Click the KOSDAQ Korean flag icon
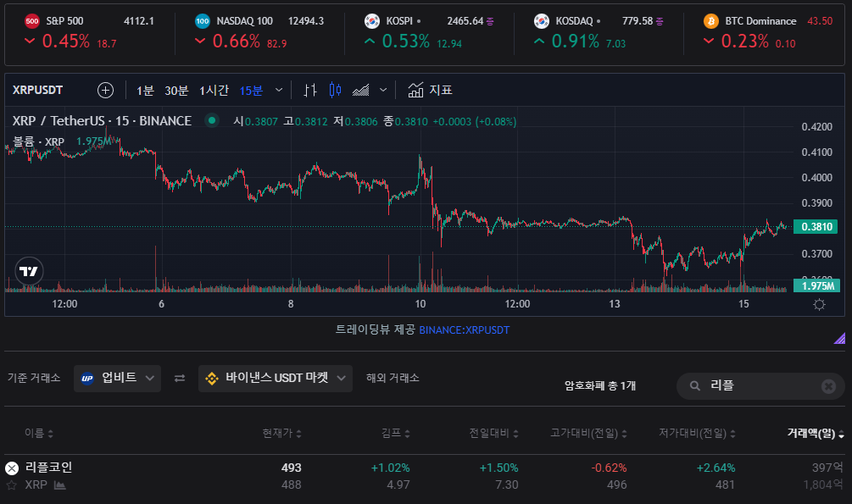 pyautogui.click(x=542, y=21)
